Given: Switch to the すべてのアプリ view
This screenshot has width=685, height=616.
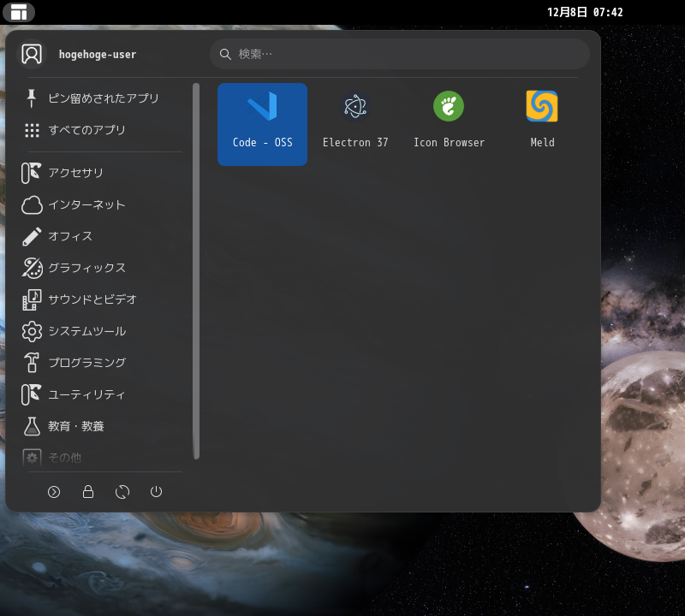Looking at the screenshot, I should (88, 130).
